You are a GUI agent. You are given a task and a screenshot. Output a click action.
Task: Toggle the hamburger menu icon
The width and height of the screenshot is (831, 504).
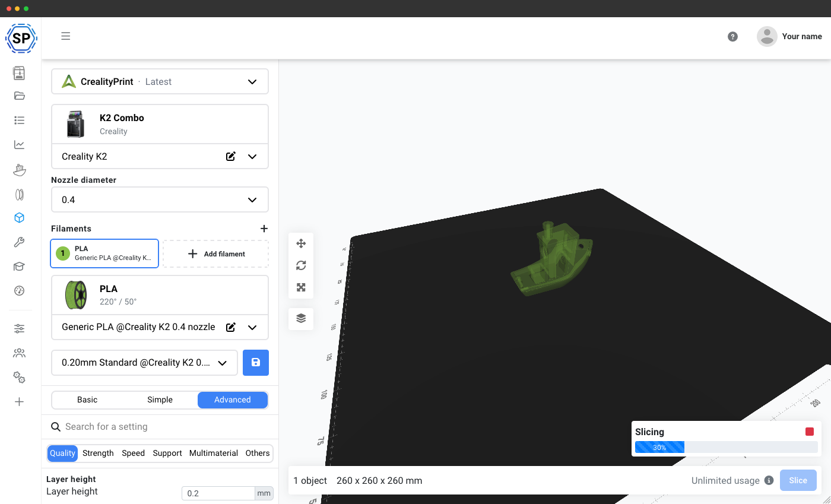click(66, 36)
